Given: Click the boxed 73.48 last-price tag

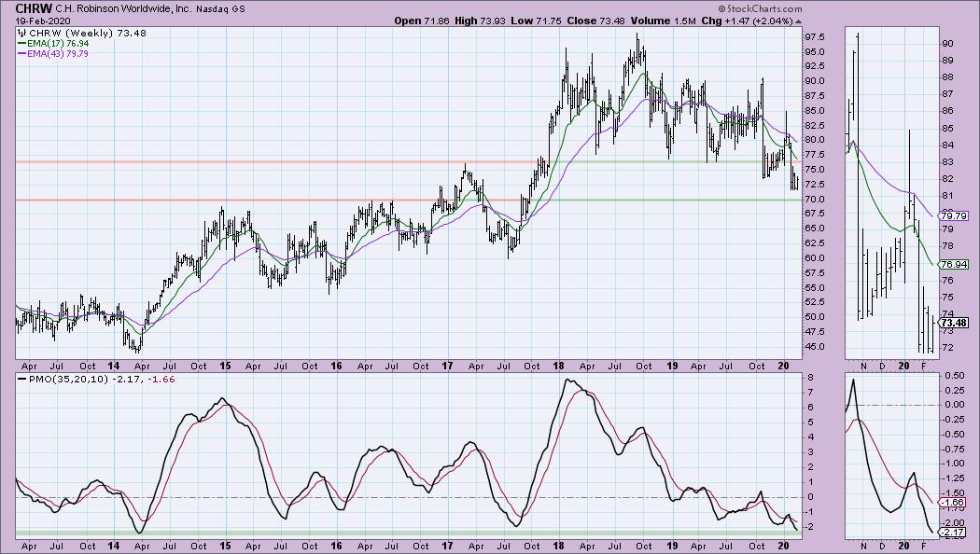Looking at the screenshot, I should pos(954,323).
